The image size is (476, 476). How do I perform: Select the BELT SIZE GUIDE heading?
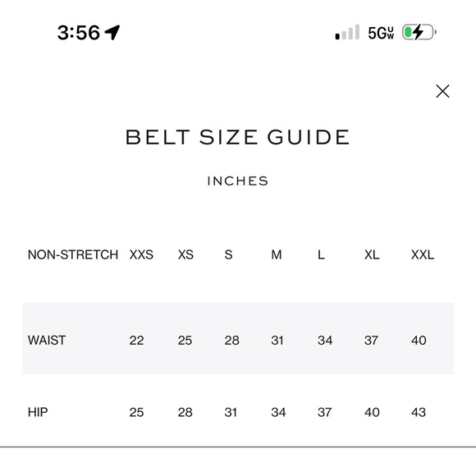[238, 137]
